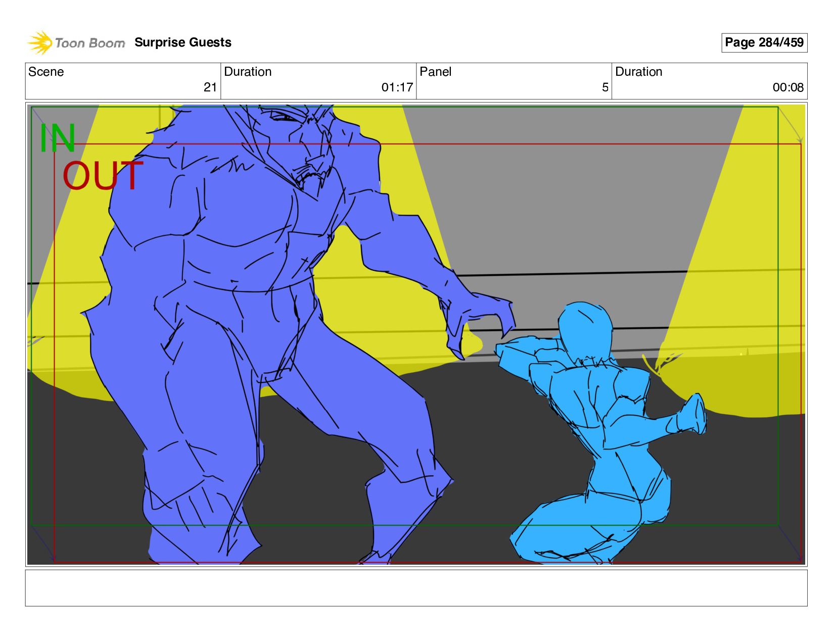Click the storyboard panel drawing

click(416, 334)
